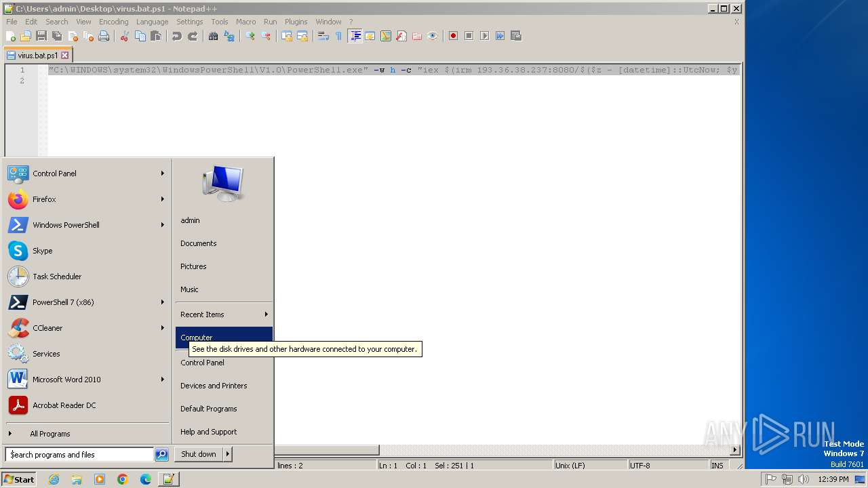Toggle file Monitoring eye icon
The image size is (868, 488).
[x=433, y=36]
